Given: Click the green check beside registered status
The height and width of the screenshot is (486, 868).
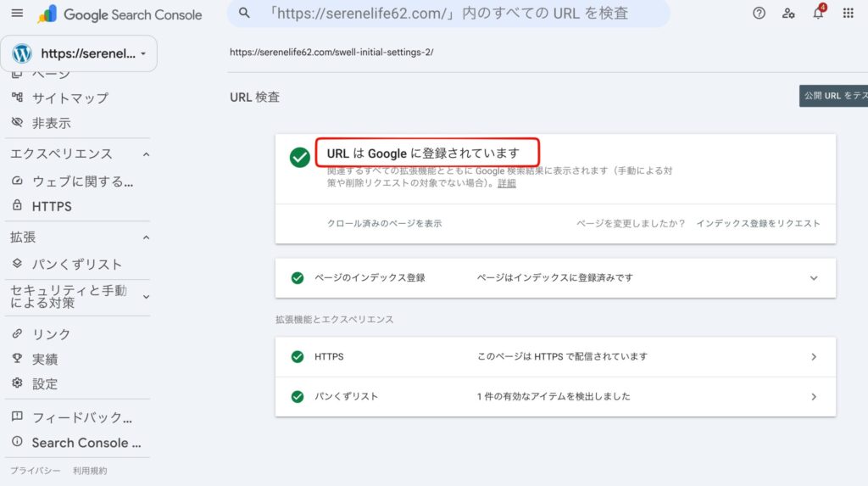Looking at the screenshot, I should [x=299, y=158].
